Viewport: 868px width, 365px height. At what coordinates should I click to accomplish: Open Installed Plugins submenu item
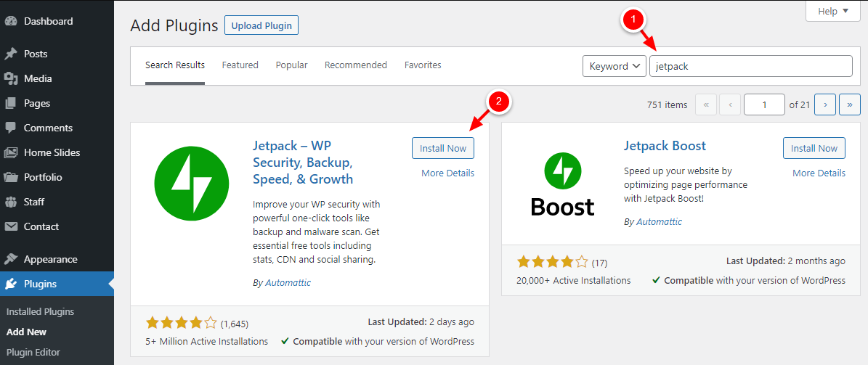point(40,311)
